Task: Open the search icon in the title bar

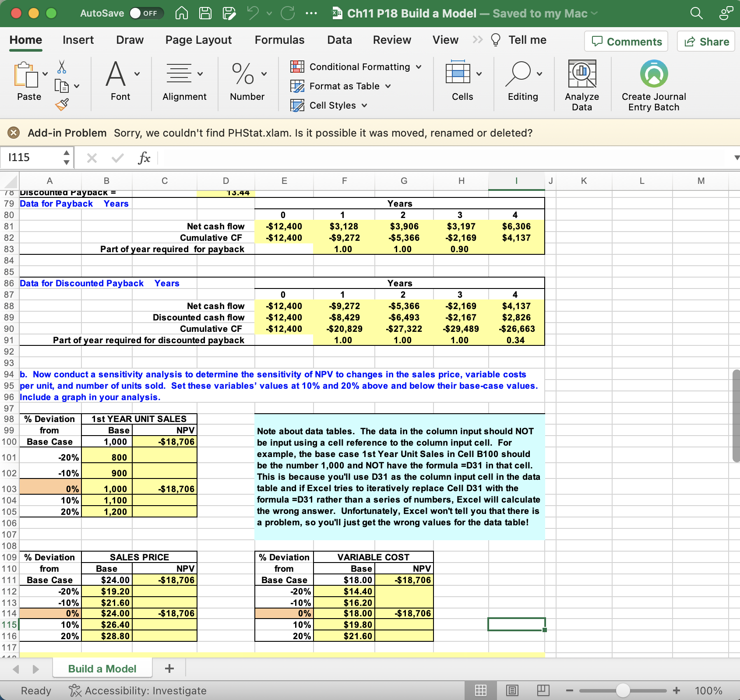Action: tap(696, 13)
